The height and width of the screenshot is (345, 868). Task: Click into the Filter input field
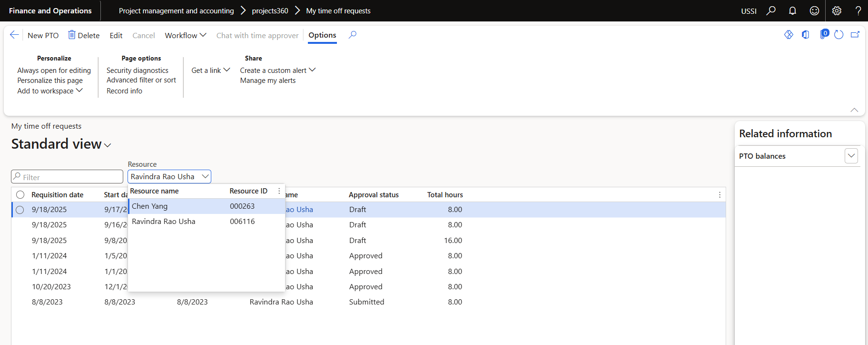71,177
